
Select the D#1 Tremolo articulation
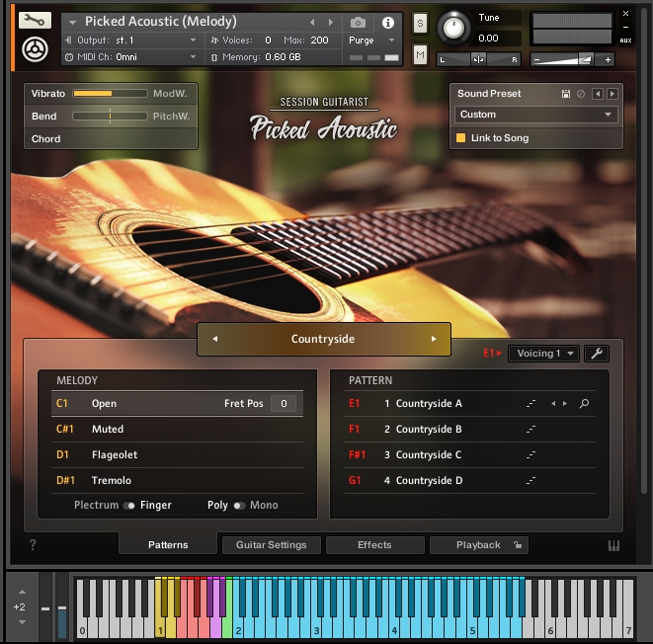tap(177, 480)
